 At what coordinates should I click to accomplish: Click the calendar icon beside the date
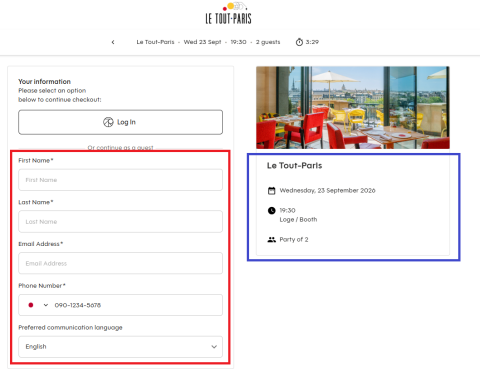click(272, 191)
